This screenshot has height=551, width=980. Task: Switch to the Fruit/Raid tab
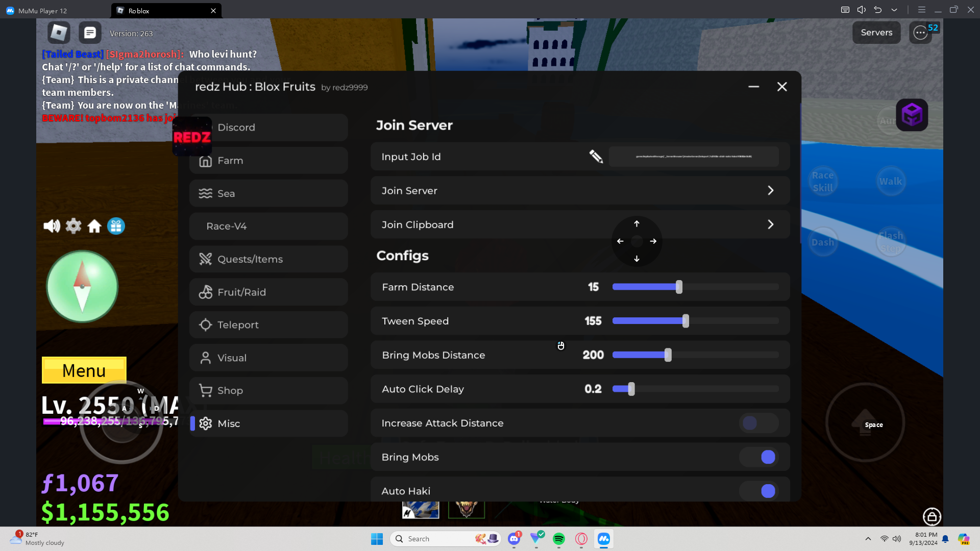click(x=268, y=292)
